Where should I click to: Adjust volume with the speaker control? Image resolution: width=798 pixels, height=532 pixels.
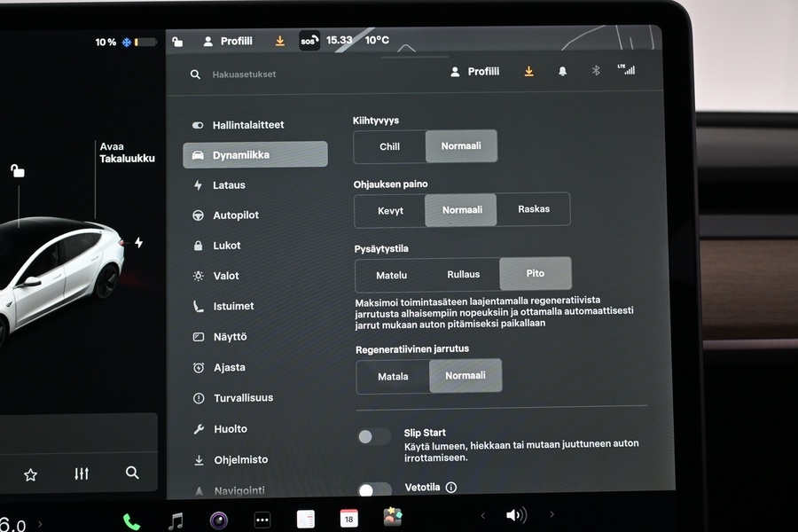(516, 514)
